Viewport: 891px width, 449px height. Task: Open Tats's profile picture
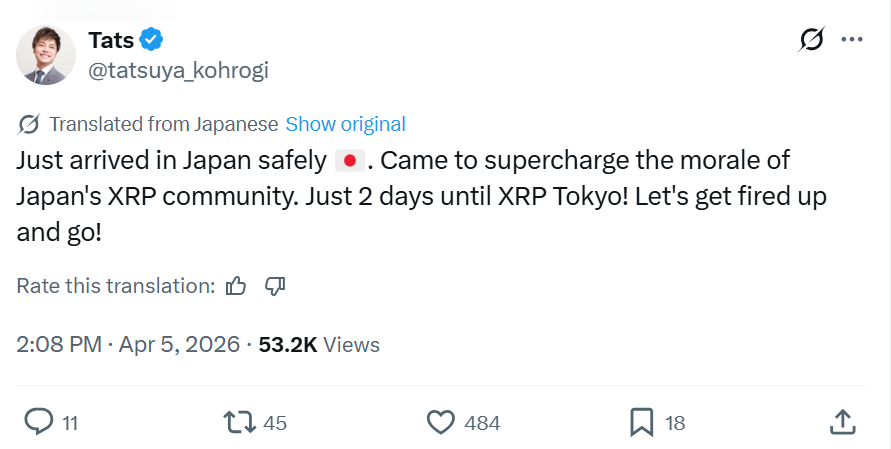point(47,54)
